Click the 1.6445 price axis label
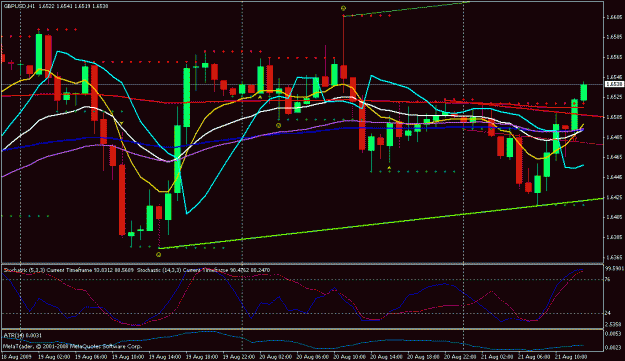Image resolution: width=625 pixels, height=361 pixels. [614, 177]
